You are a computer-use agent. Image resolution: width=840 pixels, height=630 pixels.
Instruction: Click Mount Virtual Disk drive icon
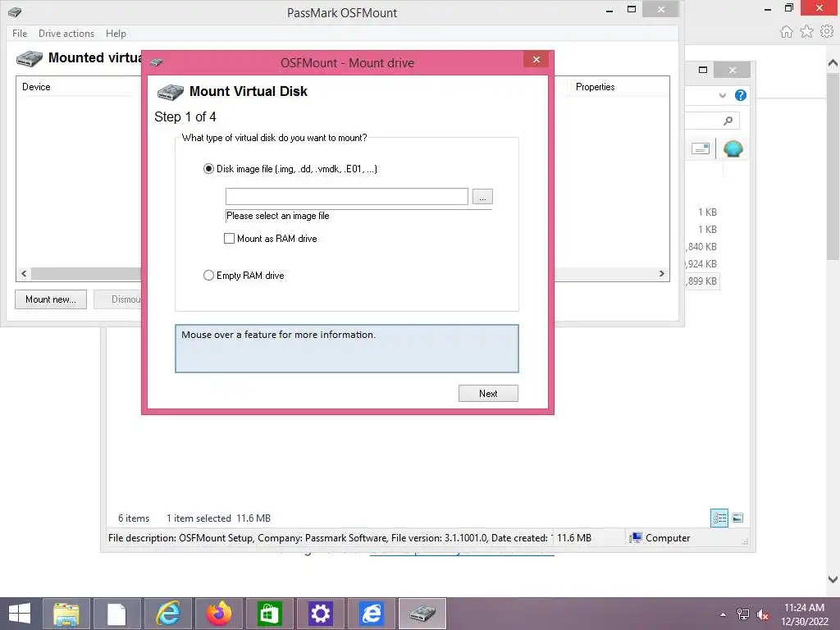[171, 92]
